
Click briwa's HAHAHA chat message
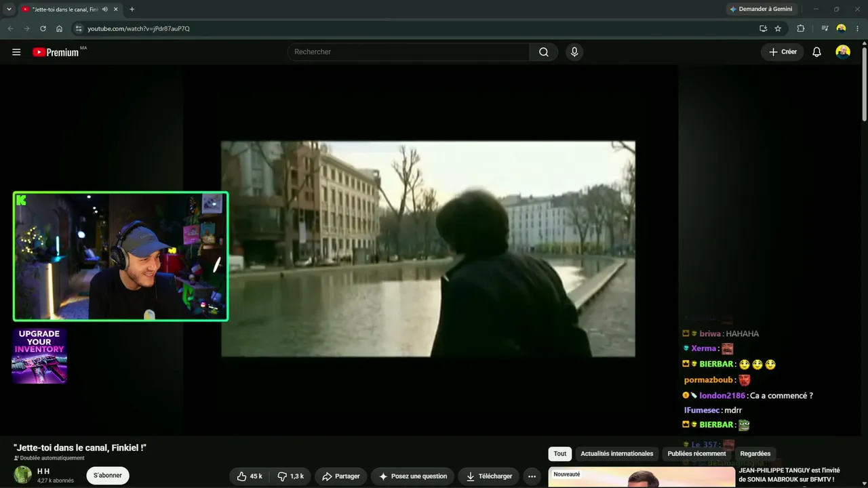point(742,333)
